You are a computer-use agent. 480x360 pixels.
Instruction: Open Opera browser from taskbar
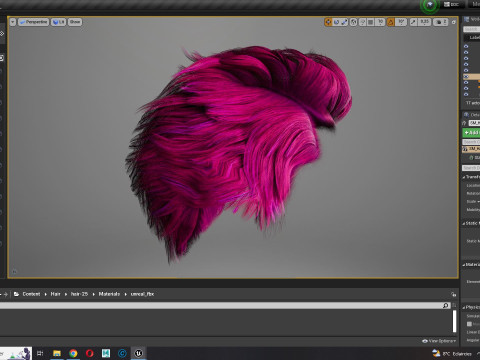pyautogui.click(x=90, y=353)
